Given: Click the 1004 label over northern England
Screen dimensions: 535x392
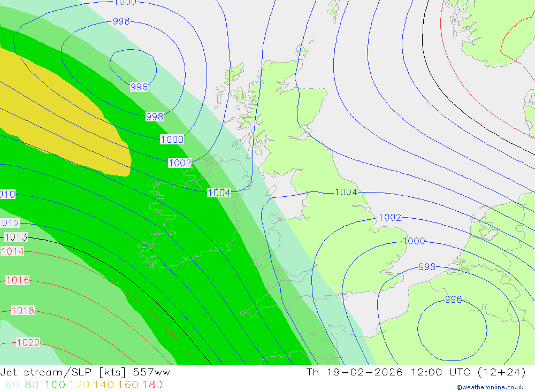Looking at the screenshot, I should click(346, 192).
